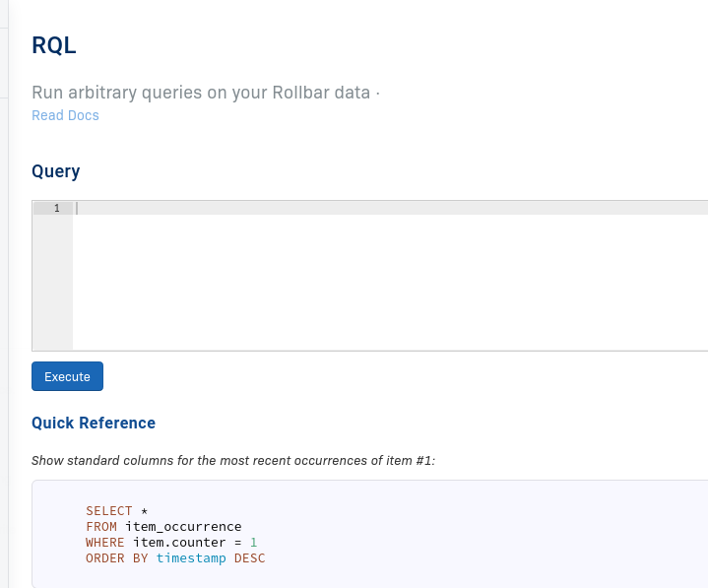Click the blue timestamp column name
708x588 pixels.
pyautogui.click(x=190, y=558)
